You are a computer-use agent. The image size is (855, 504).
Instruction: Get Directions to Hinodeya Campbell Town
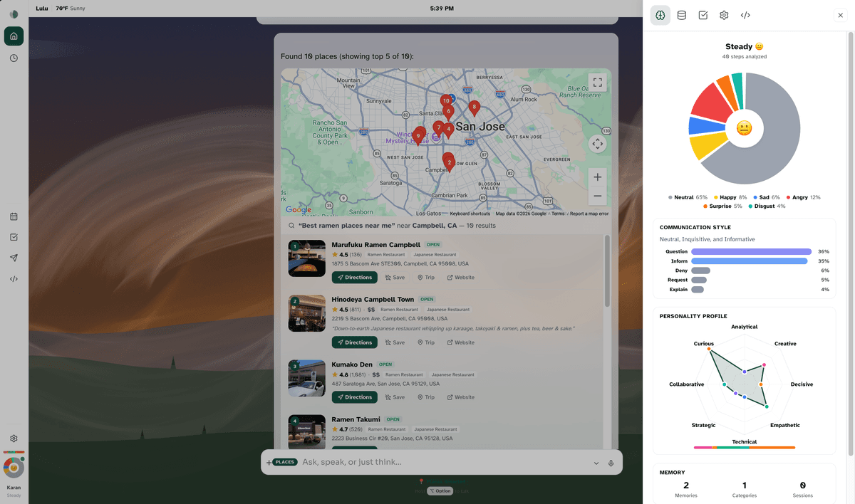click(x=355, y=342)
